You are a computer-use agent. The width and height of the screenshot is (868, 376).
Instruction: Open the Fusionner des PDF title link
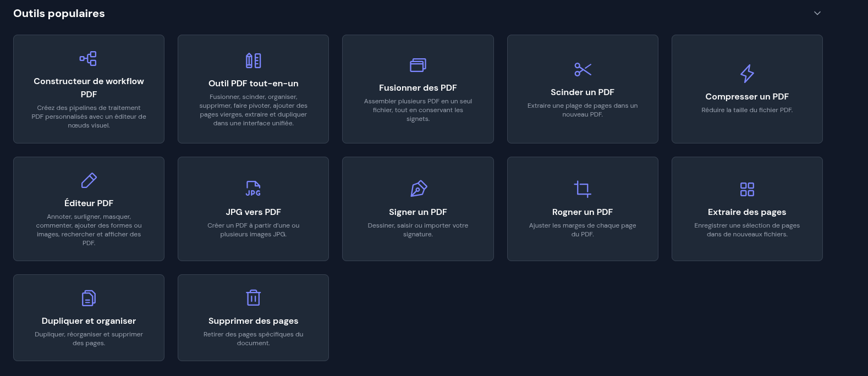point(417,88)
